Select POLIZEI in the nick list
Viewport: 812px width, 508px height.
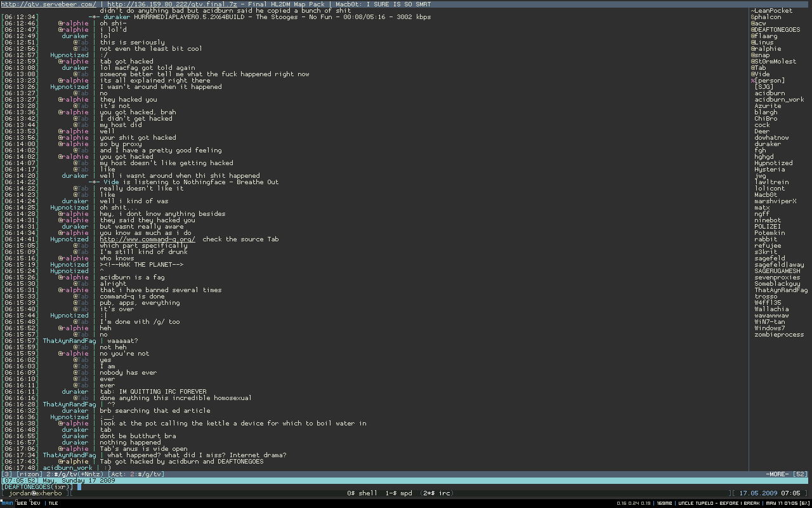point(768,227)
